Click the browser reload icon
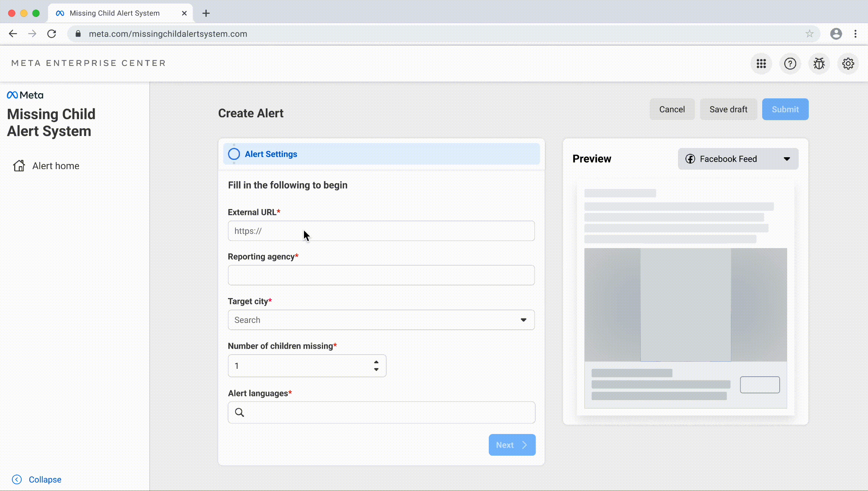The image size is (868, 491). pos(52,34)
